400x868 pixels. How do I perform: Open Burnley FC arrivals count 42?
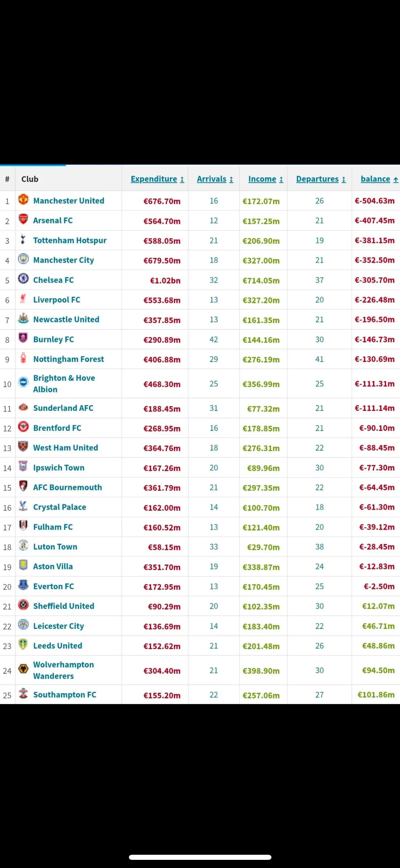[x=214, y=340]
